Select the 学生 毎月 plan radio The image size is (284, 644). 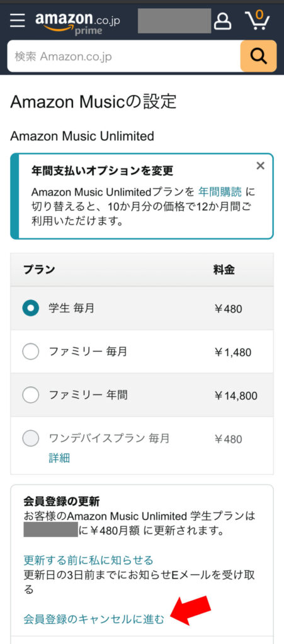(x=30, y=308)
